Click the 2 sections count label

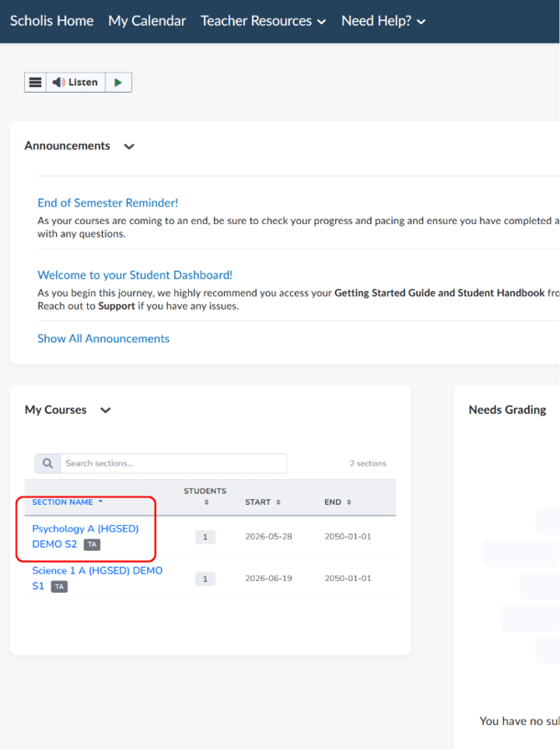(x=368, y=463)
